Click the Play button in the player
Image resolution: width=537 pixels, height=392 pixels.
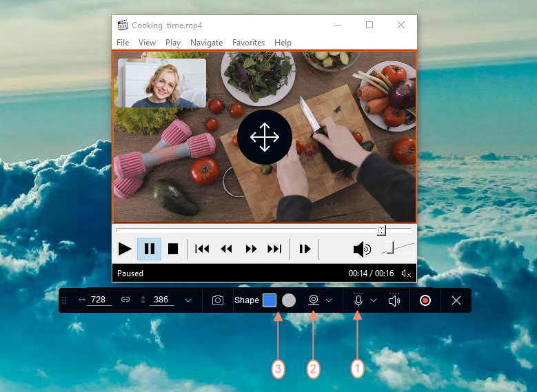tap(125, 249)
